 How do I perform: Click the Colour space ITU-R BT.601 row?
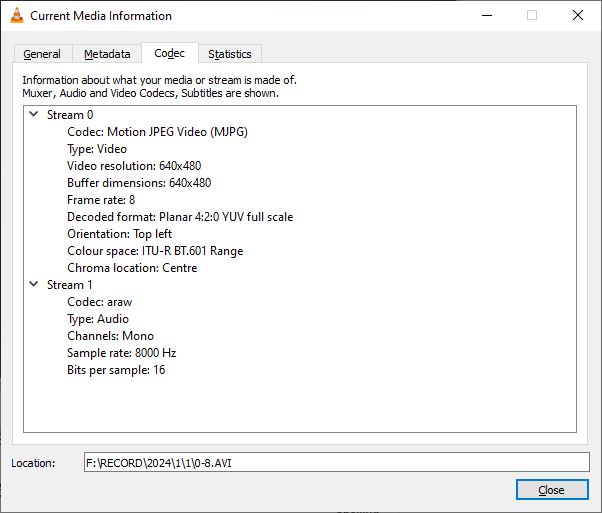155,251
